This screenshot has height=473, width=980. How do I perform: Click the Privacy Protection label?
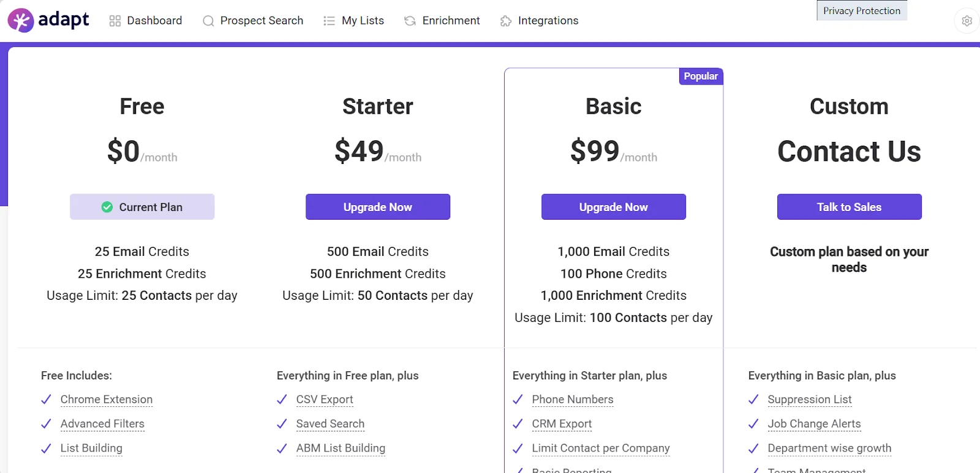coord(861,11)
